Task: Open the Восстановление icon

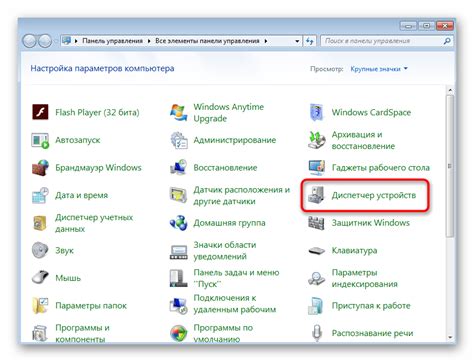Action: tap(179, 167)
